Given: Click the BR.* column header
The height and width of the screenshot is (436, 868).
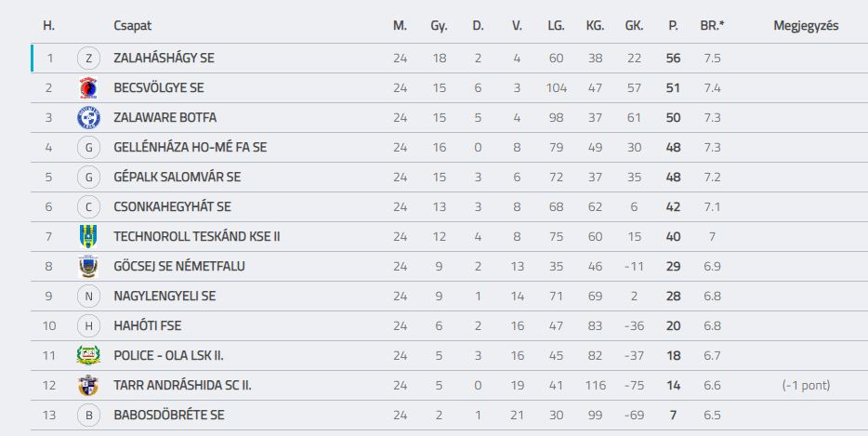Looking at the screenshot, I should [712, 25].
